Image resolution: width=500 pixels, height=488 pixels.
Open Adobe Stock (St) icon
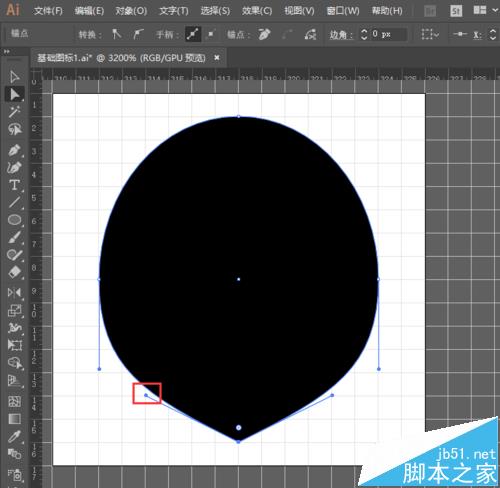coord(456,11)
